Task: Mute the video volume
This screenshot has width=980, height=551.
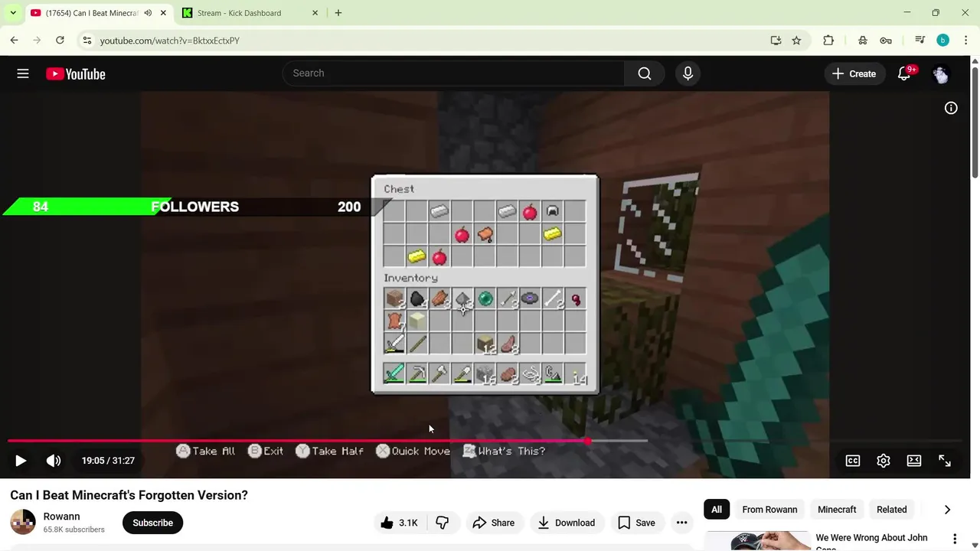Action: click(x=54, y=461)
